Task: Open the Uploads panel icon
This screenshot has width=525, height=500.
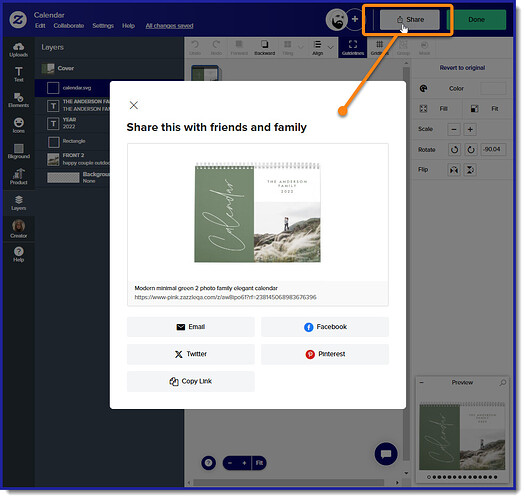Action: tap(18, 50)
